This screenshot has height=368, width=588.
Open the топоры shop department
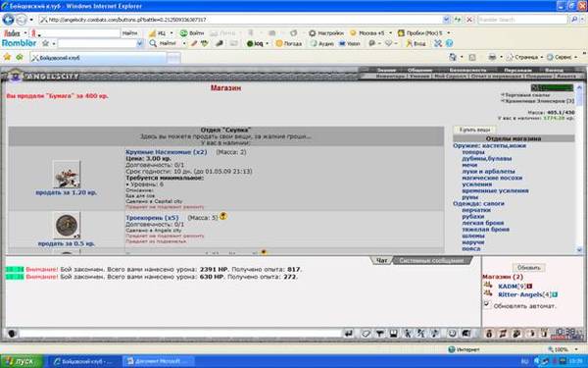coord(473,152)
